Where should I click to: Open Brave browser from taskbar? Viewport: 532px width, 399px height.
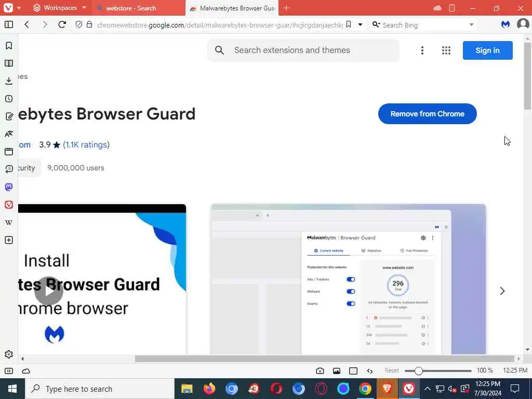[x=387, y=389]
